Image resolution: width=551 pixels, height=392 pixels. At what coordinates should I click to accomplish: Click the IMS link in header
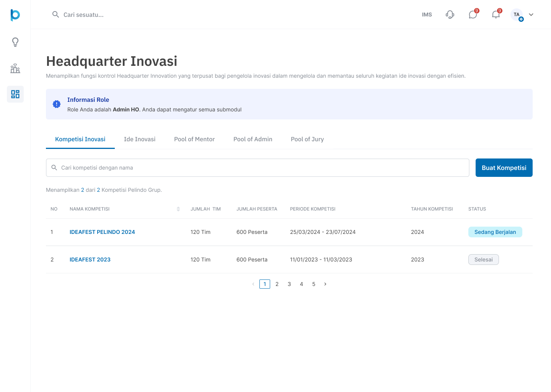[427, 15]
